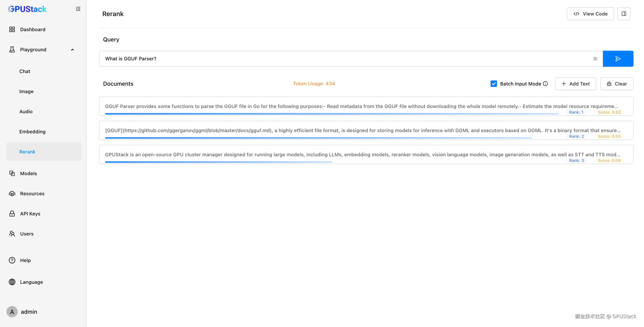Select the Rerank menu item
The image size is (644, 327).
pyautogui.click(x=44, y=152)
